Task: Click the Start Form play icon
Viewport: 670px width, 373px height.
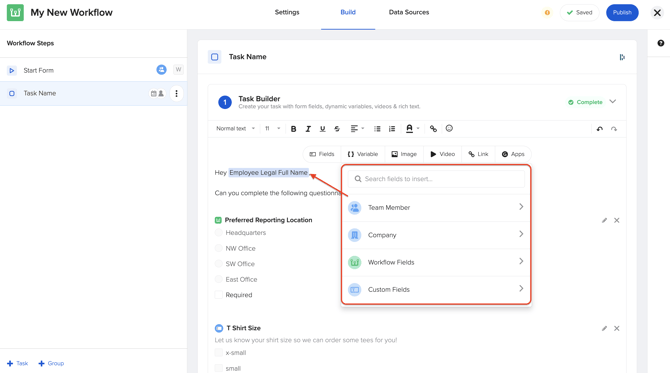Action: coord(12,70)
